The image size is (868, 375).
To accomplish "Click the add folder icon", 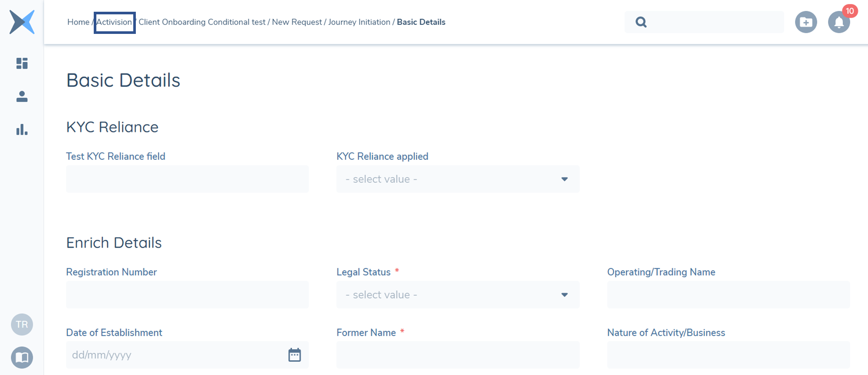I will pyautogui.click(x=806, y=22).
